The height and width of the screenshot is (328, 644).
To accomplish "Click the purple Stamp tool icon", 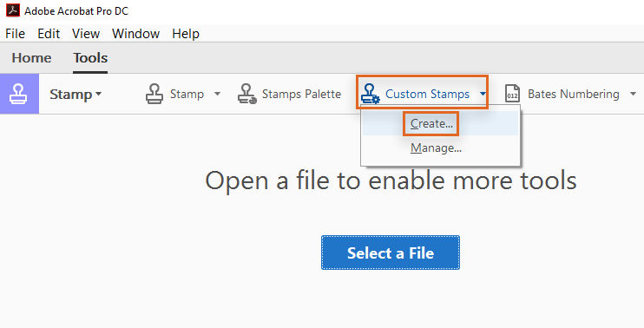I will coord(19,94).
